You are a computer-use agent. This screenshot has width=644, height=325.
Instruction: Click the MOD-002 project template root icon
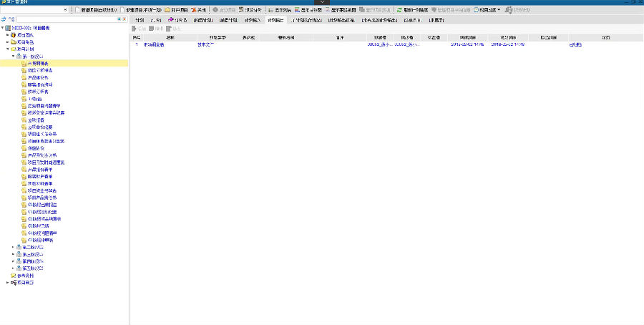coord(8,28)
